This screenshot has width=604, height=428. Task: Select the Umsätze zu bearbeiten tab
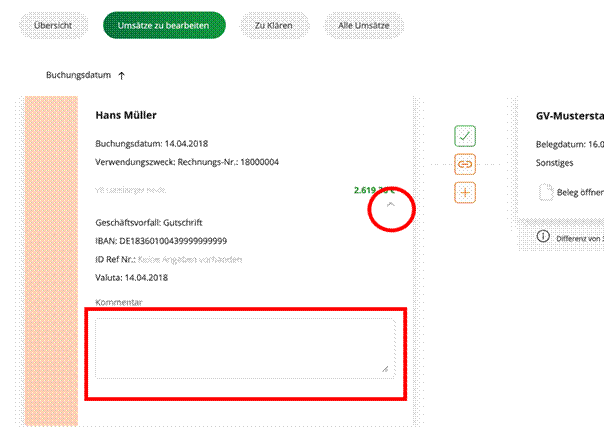click(164, 25)
